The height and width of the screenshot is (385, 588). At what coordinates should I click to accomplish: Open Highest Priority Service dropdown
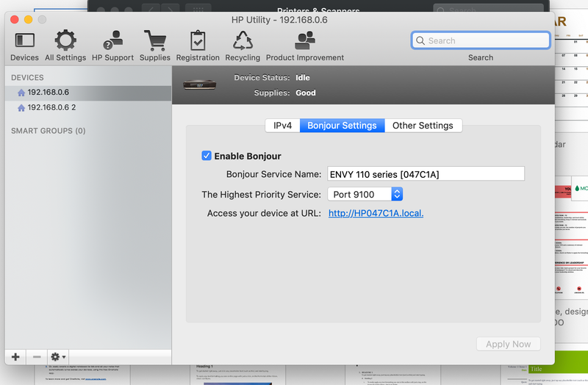(365, 194)
